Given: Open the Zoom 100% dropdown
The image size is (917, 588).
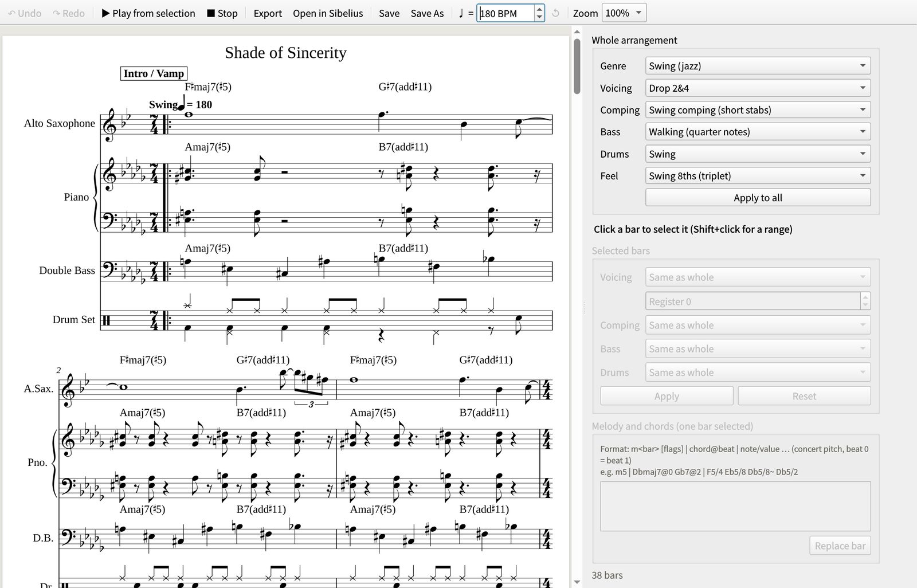Looking at the screenshot, I should click(624, 13).
